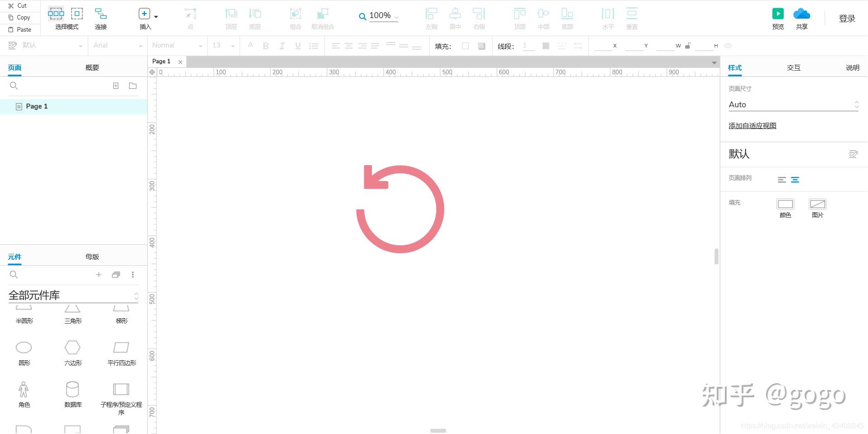Set page alignment to left

[x=782, y=180]
